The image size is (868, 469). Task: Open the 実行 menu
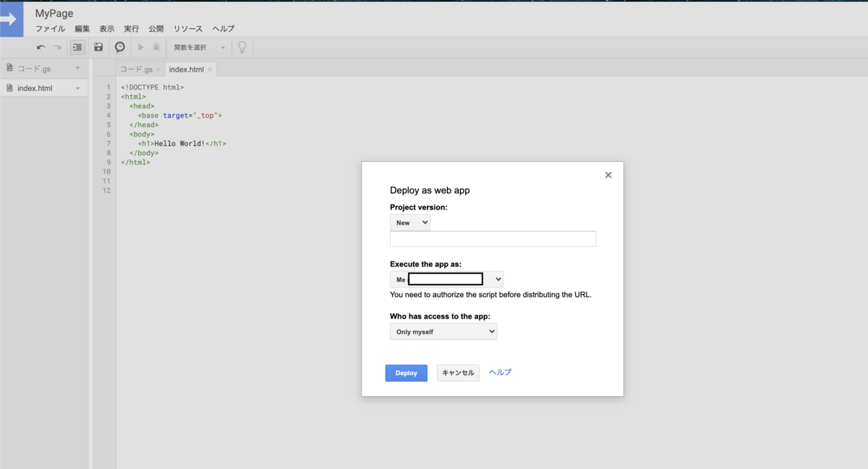(132, 29)
